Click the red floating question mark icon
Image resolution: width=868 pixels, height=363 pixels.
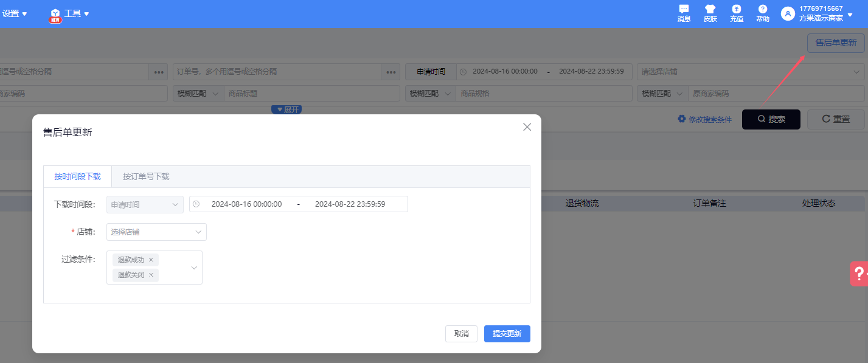pyautogui.click(x=859, y=274)
